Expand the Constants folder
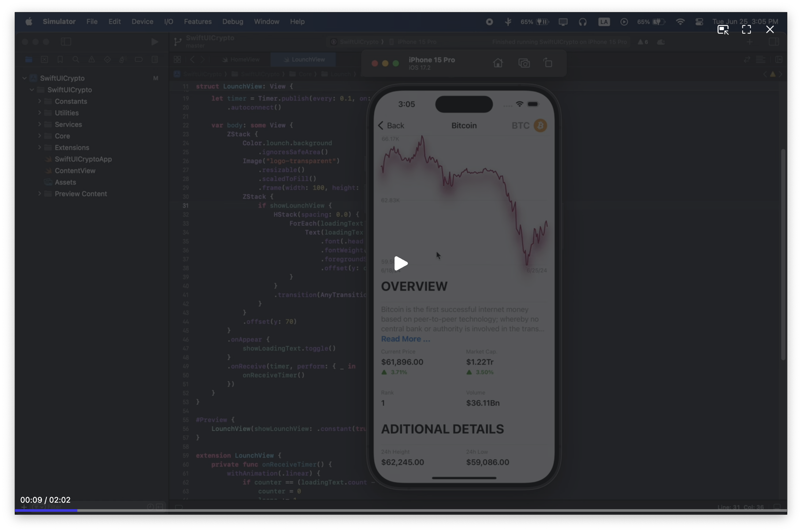This screenshot has width=802, height=532. (40, 101)
